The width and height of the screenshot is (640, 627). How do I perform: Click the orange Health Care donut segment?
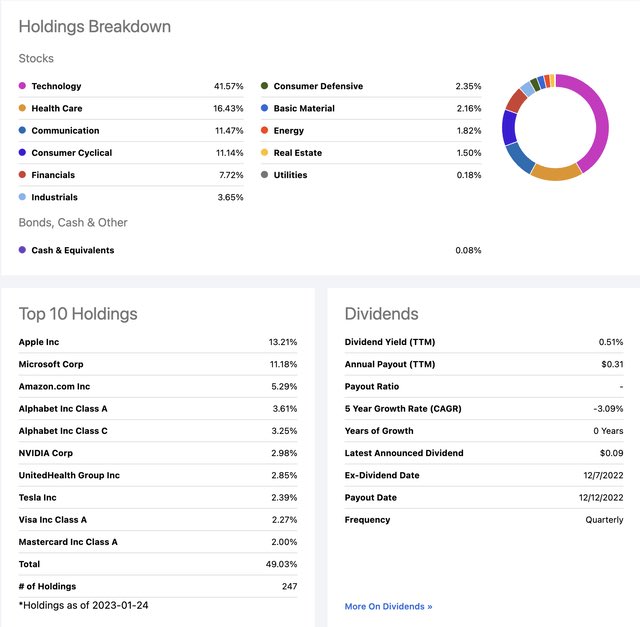pyautogui.click(x=556, y=173)
